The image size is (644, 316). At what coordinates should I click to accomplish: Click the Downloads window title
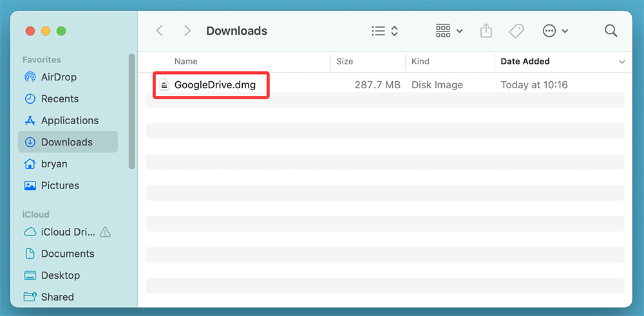click(236, 31)
